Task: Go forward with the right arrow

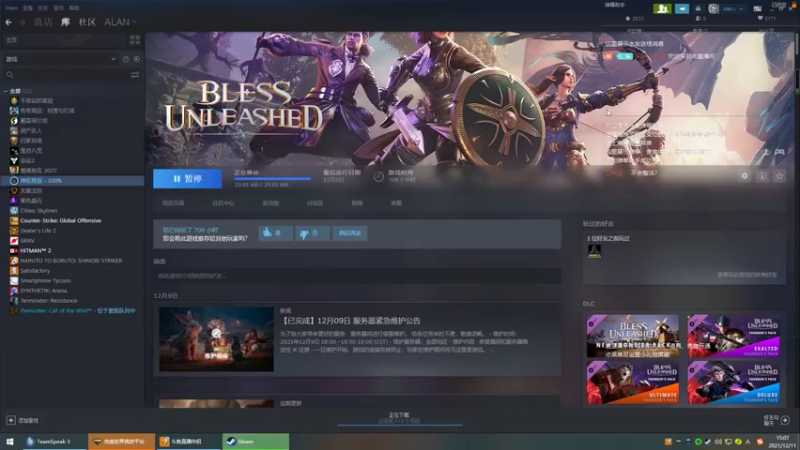Action: 22,22
